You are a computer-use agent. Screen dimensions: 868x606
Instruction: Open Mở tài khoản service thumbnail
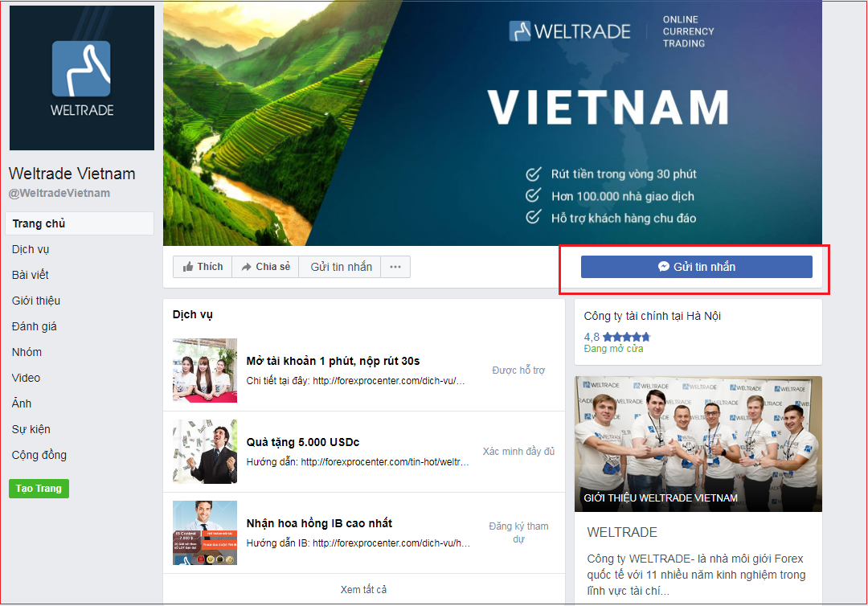[x=205, y=371]
